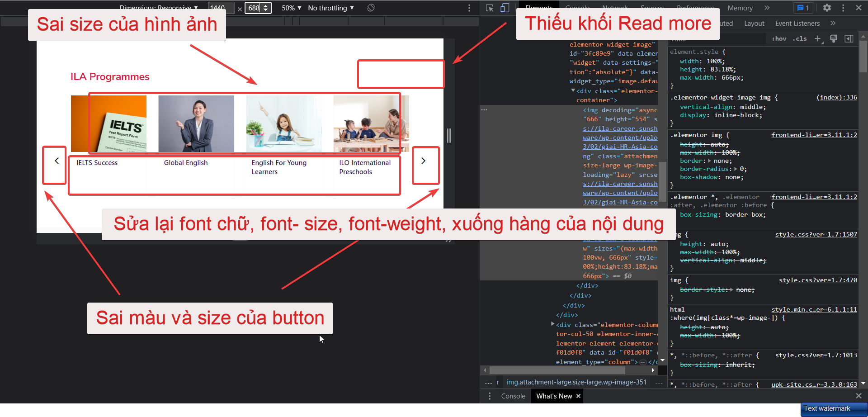Image resolution: width=868 pixels, height=417 pixels.
Task: Go to next carousel slide
Action: tap(423, 161)
